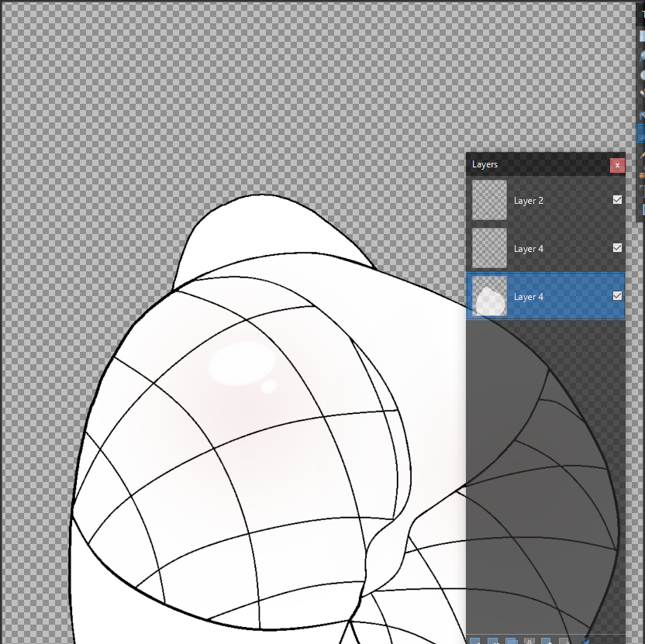Click the white shape thumbnail of the highlighted layer
This screenshot has width=645, height=644.
pos(490,296)
